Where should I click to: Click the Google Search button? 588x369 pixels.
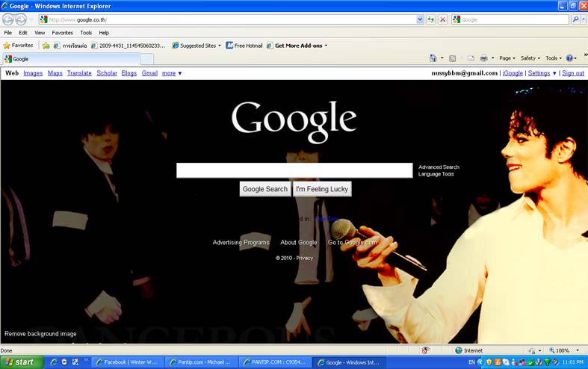tap(265, 189)
